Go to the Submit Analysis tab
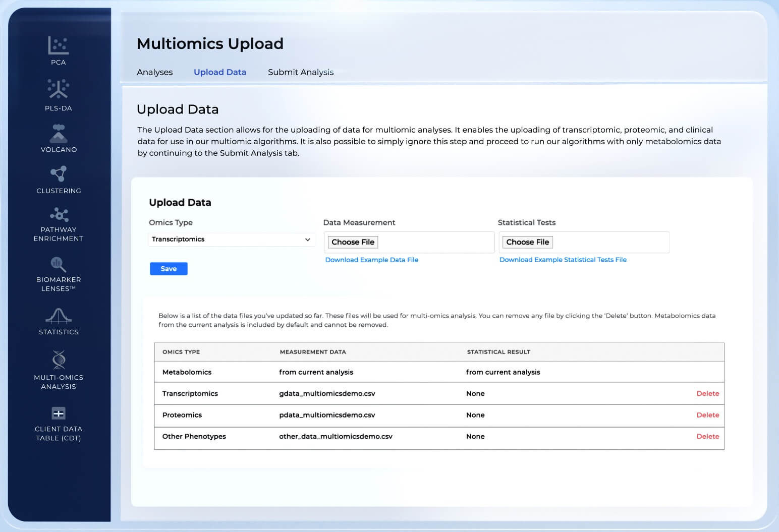The height and width of the screenshot is (532, 779). tap(301, 72)
